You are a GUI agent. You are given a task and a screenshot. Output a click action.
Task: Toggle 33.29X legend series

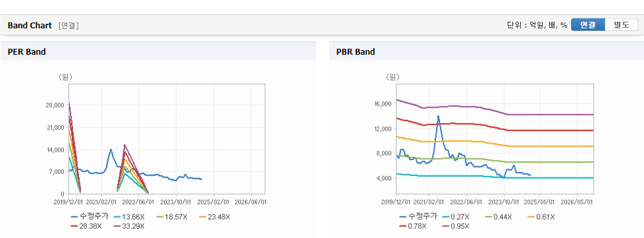pyautogui.click(x=129, y=226)
